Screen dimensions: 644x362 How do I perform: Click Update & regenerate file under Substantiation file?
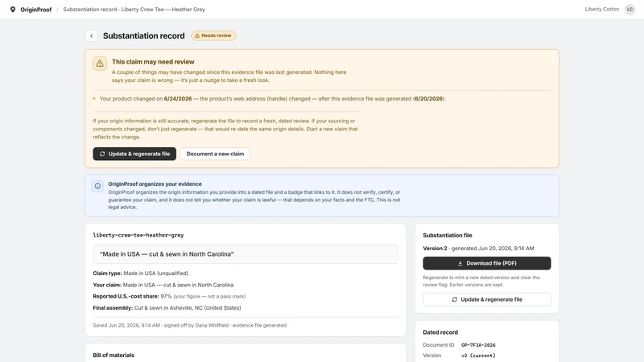pyautogui.click(x=487, y=299)
